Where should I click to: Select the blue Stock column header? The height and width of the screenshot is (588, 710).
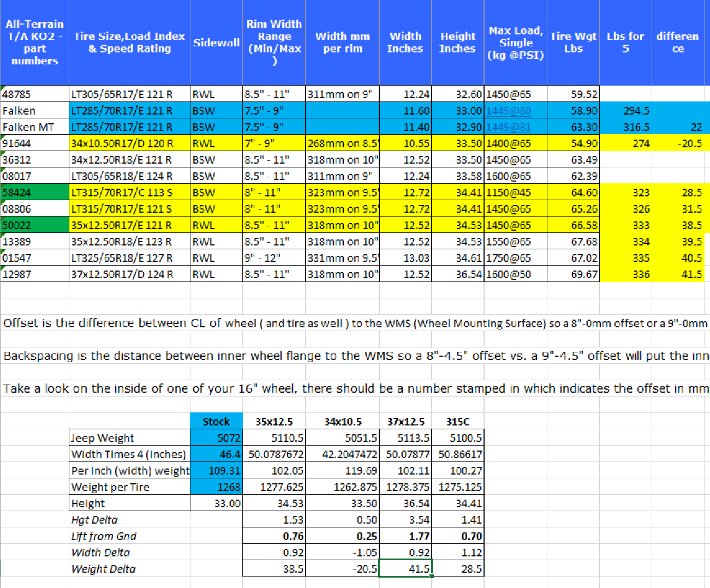216,422
